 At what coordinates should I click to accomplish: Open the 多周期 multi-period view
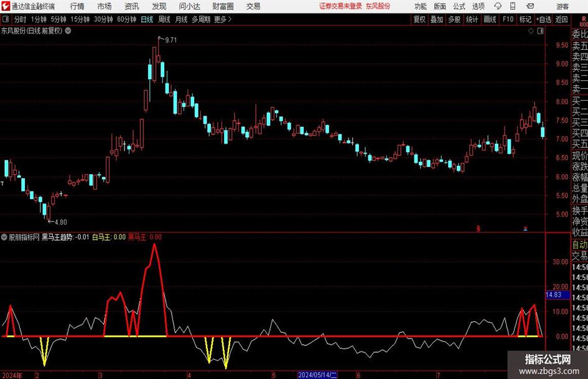click(200, 19)
